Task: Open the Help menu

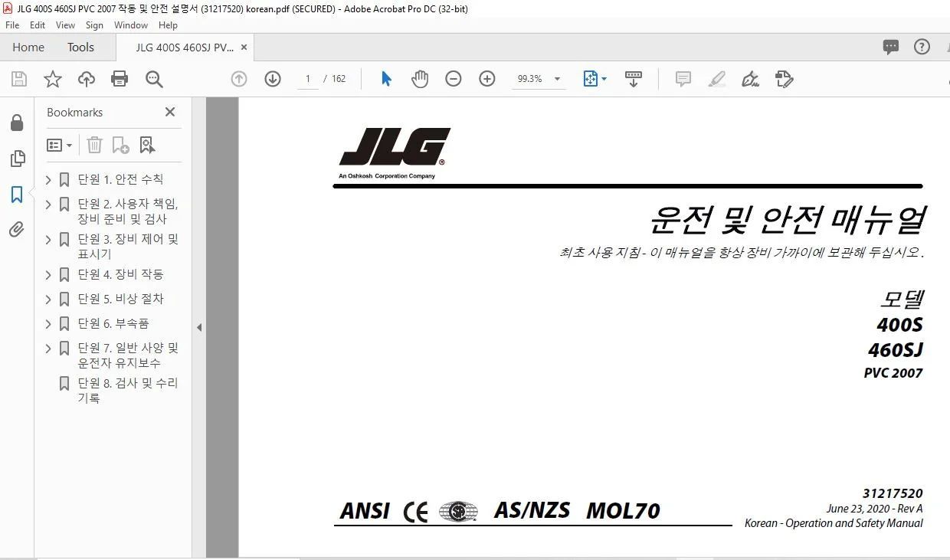Action: pyautogui.click(x=168, y=25)
